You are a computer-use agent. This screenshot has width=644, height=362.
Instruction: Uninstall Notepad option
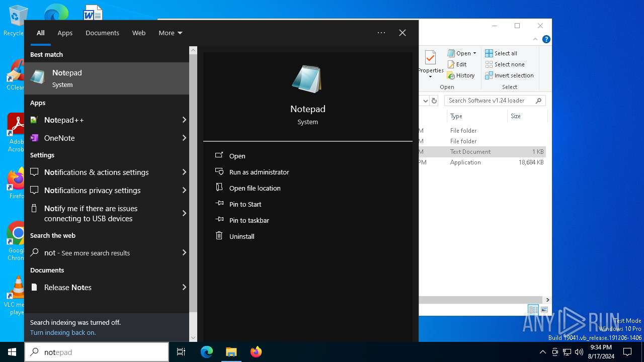pos(234,236)
